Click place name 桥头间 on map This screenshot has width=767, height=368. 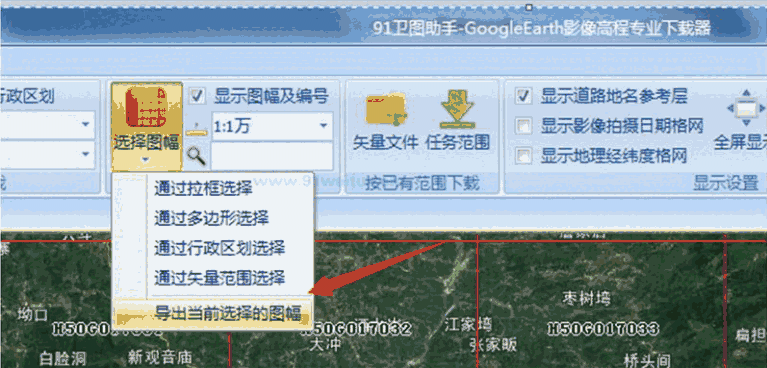[x=647, y=361]
